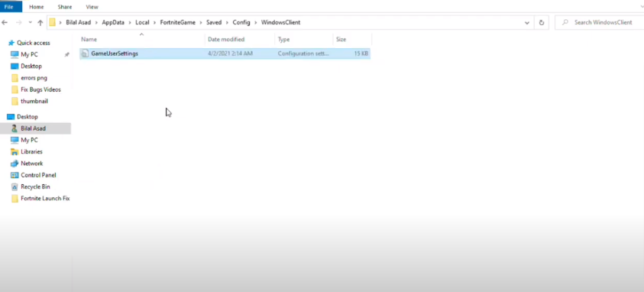Screen dimensions: 644x292
Task: Select the GameUserSettings file
Action: [225, 54]
